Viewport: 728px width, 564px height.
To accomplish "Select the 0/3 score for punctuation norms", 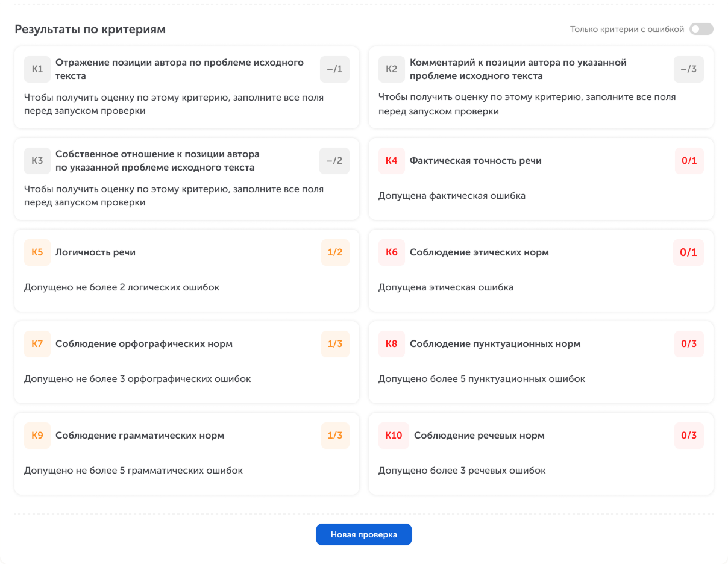I will (x=689, y=344).
